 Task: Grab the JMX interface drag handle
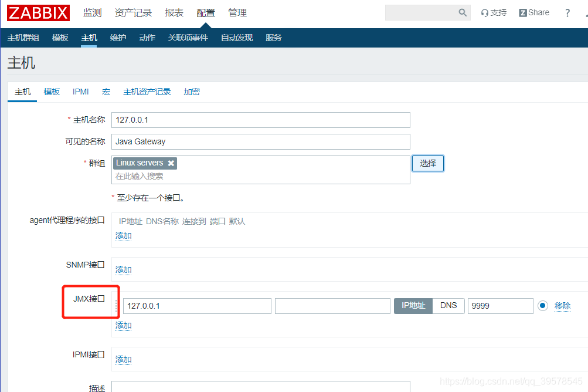(116, 306)
